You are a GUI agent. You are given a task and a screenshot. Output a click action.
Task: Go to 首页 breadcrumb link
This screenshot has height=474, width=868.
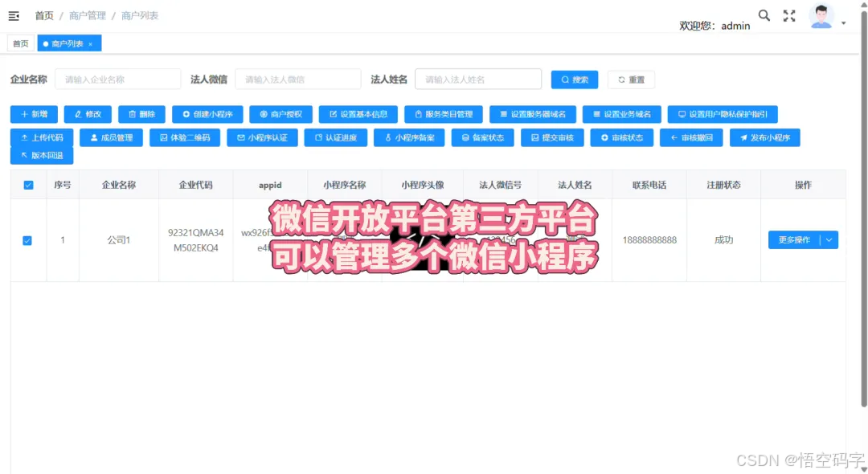coord(43,15)
